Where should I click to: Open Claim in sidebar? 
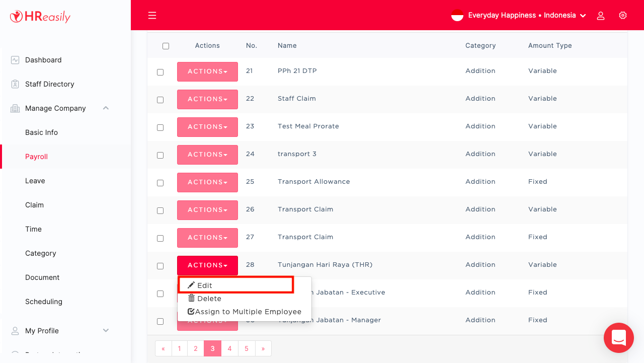[34, 205]
